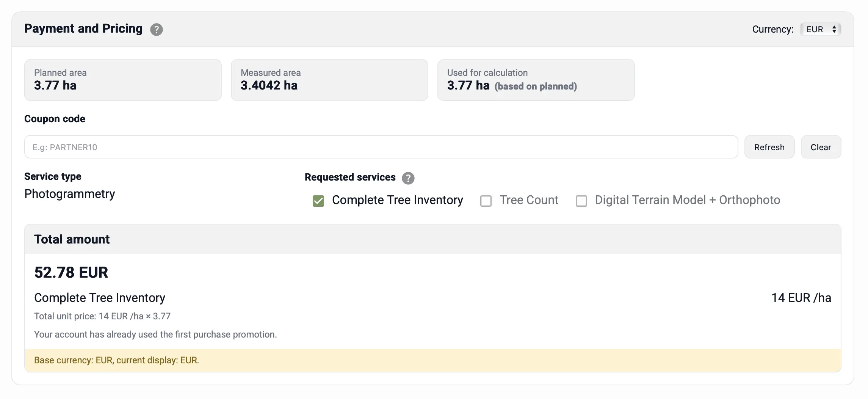Click the first purchase promotion message

tap(155, 335)
